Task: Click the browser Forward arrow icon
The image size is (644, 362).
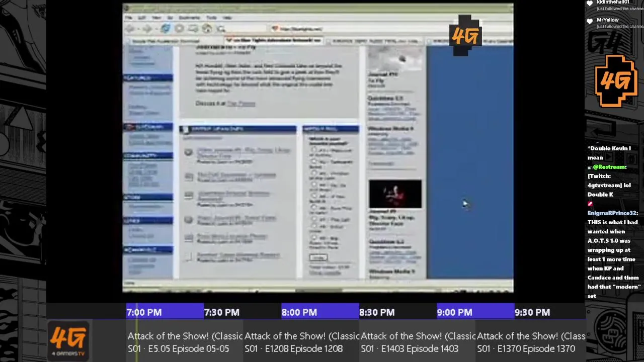Action: [147, 29]
